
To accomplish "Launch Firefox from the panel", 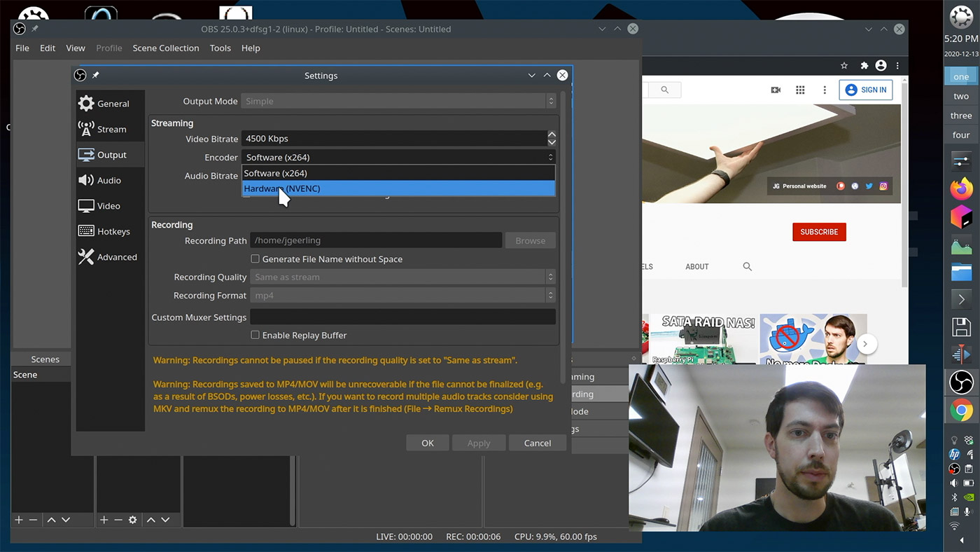I will click(961, 188).
